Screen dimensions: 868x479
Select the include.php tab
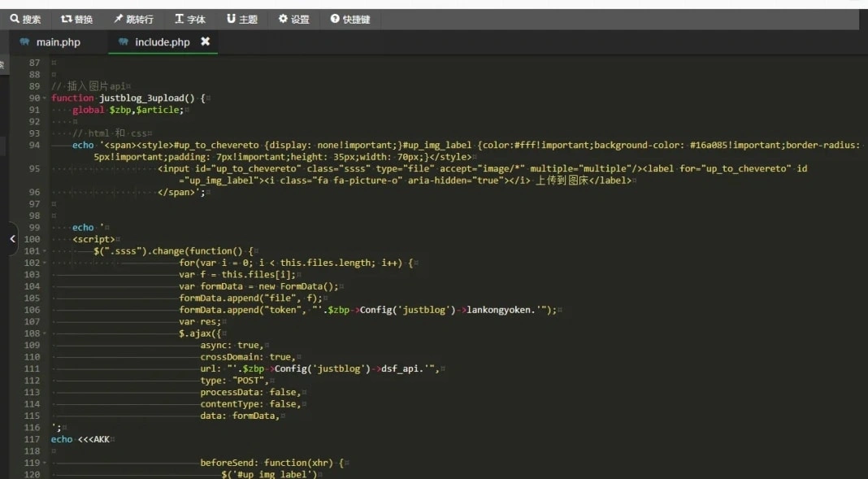(162, 42)
